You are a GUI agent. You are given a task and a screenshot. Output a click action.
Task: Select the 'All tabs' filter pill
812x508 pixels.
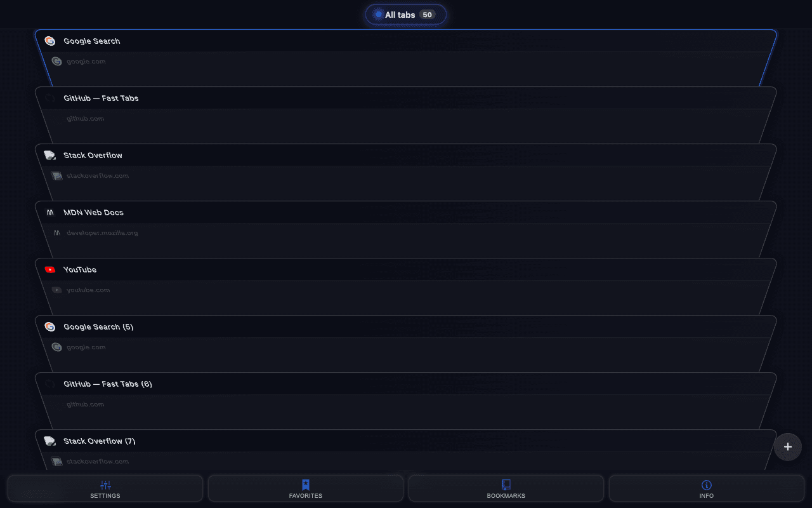[406, 15]
